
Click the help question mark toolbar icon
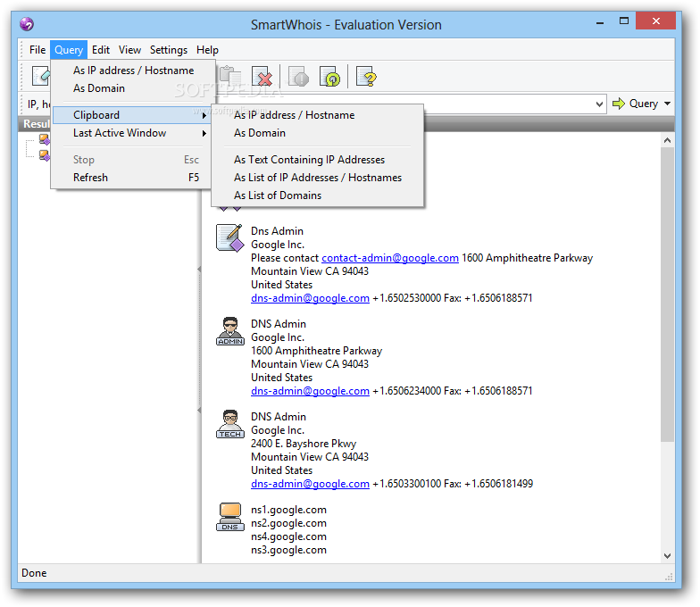point(366,77)
